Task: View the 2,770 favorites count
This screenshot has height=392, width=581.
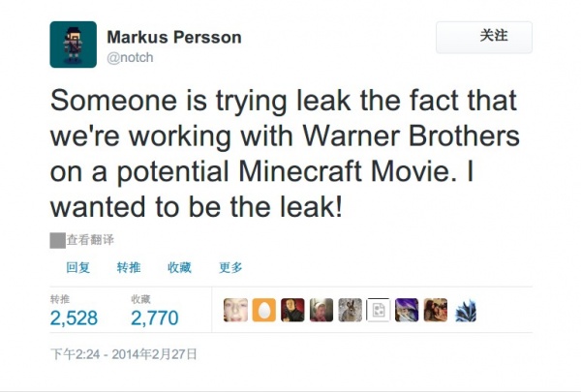Action: point(155,317)
